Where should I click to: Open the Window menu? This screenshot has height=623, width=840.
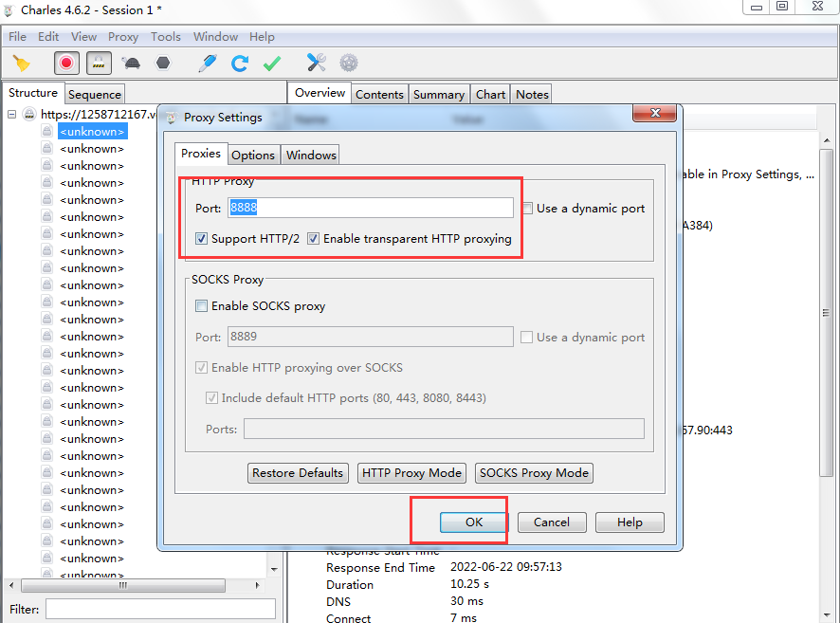215,37
